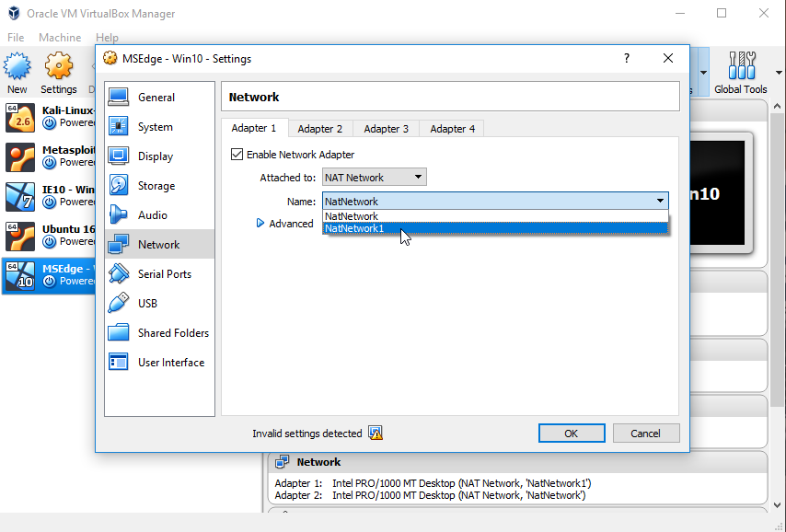Open the Attached to dropdown
This screenshot has width=786, height=532.
[374, 177]
